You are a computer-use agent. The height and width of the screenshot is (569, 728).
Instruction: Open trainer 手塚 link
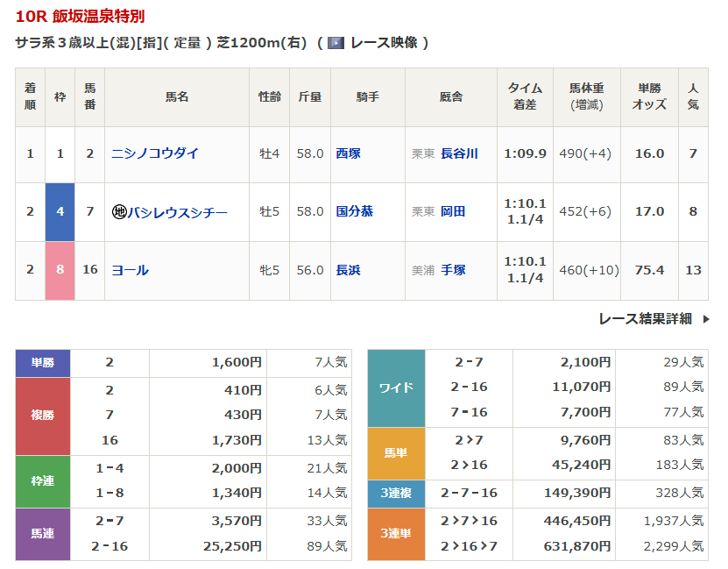[453, 270]
